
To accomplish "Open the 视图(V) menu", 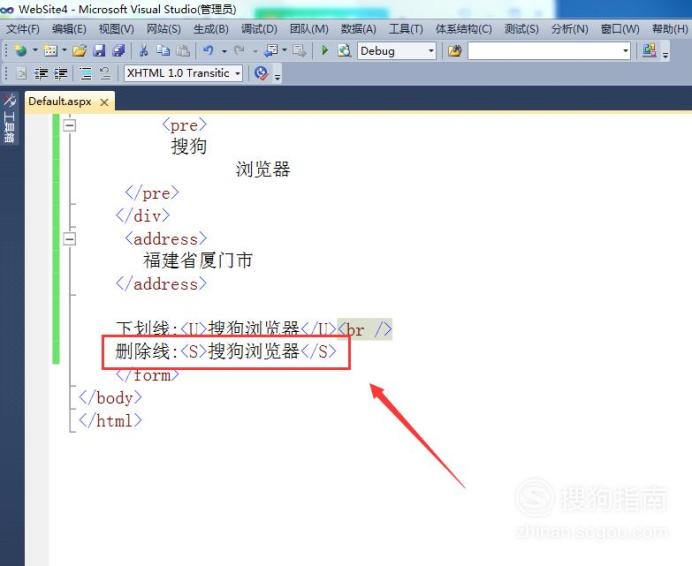I will [117, 29].
